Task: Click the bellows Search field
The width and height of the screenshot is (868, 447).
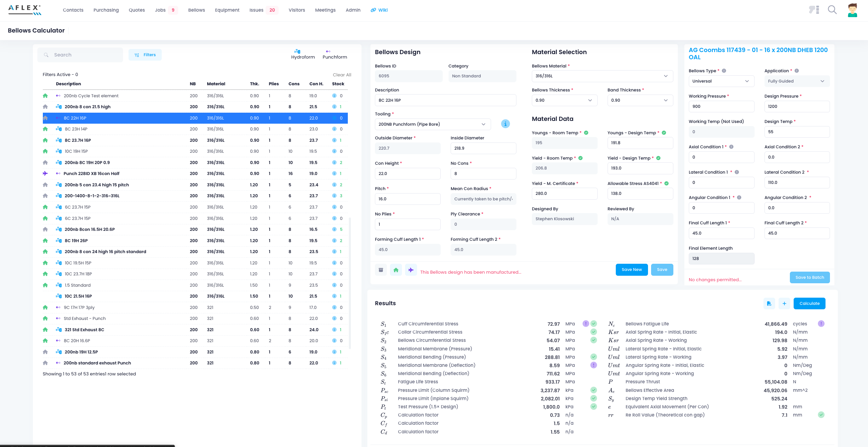Action: click(80, 55)
